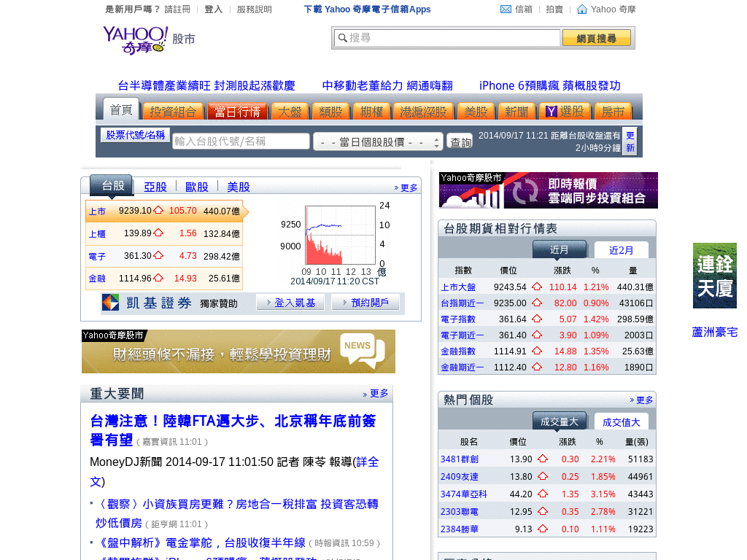The width and height of the screenshot is (747, 560).
Task: Click the Yahoo奇摩 logo
Action: click(135, 41)
